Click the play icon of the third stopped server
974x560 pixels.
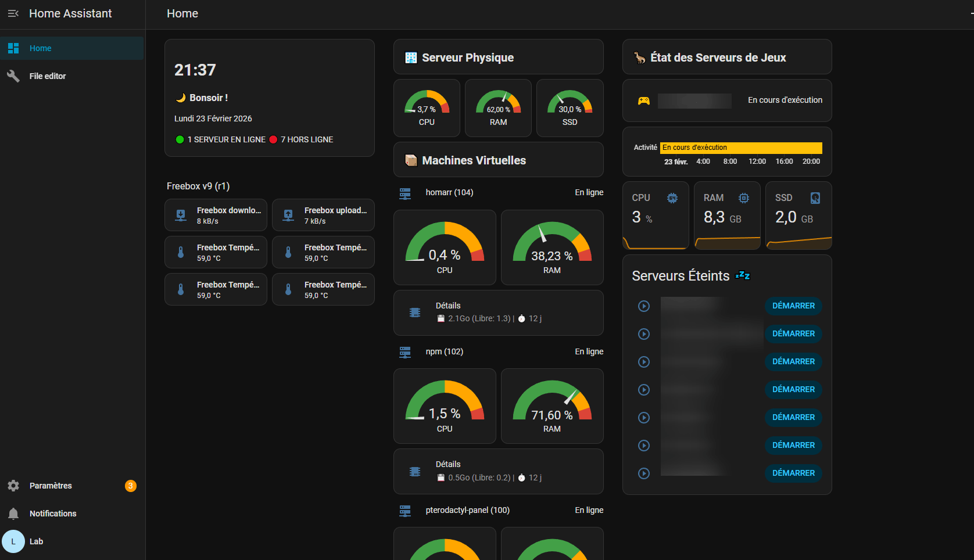[644, 362]
